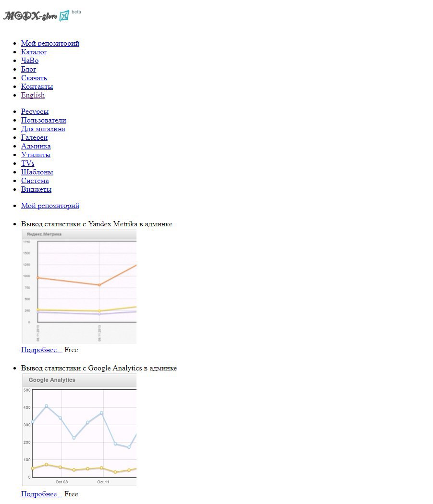
Task: Switch to English version
Action: click(33, 95)
